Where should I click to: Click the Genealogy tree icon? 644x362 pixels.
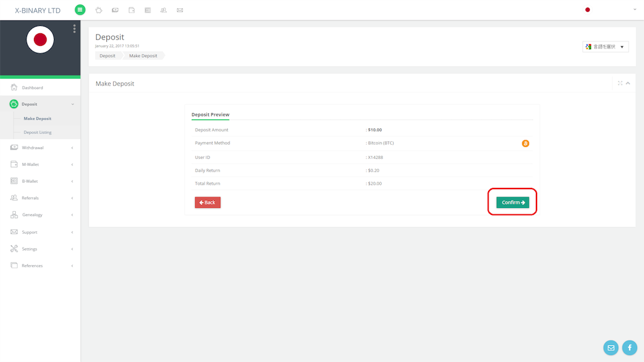[14, 215]
